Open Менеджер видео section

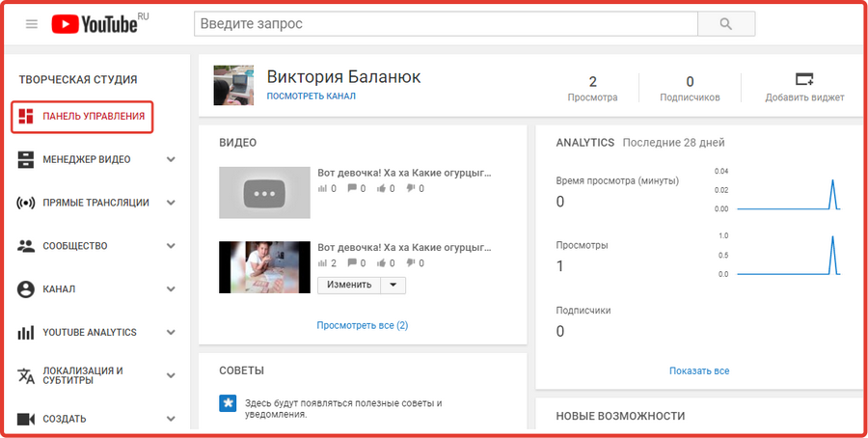click(x=87, y=159)
